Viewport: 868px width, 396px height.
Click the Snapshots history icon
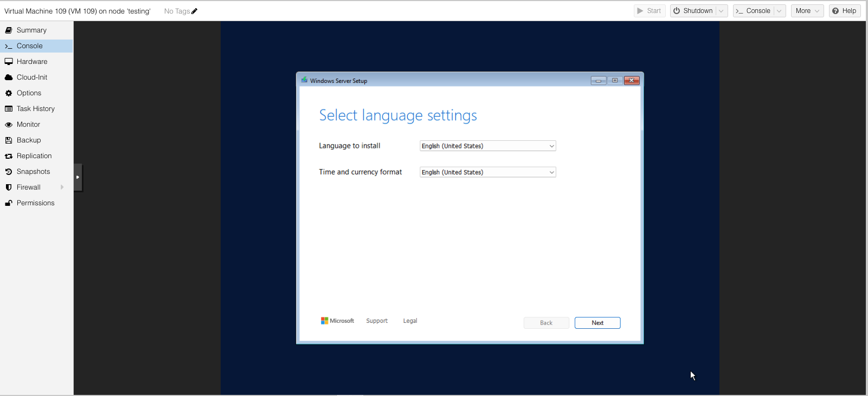(x=9, y=172)
